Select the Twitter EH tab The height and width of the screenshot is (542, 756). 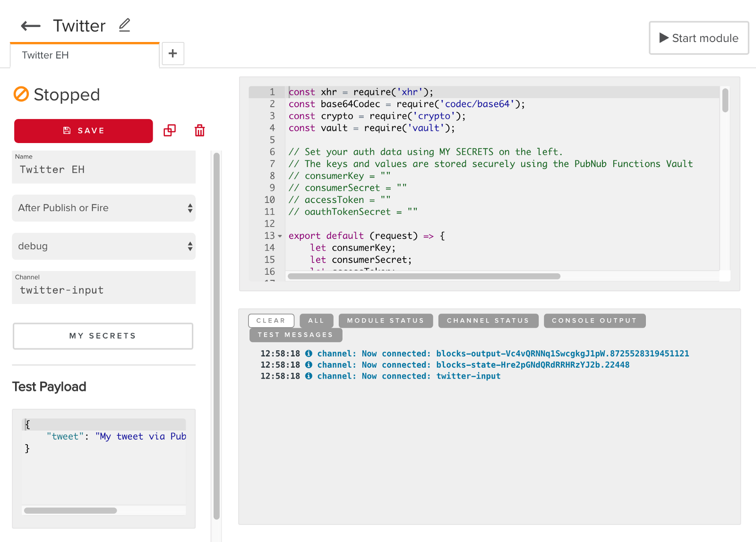pyautogui.click(x=45, y=55)
